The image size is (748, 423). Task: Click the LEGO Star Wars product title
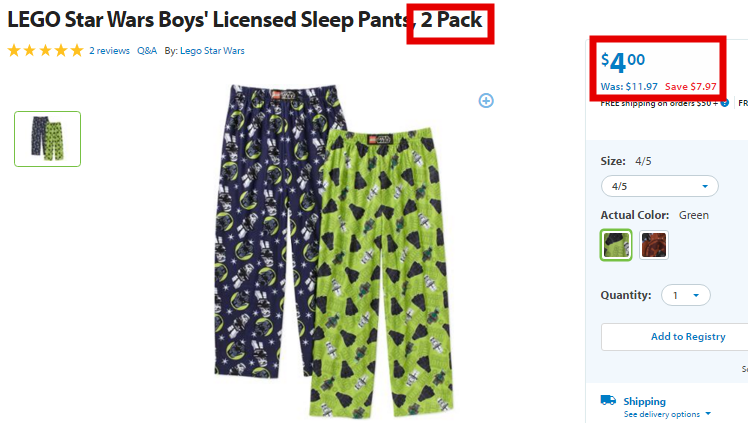tap(245, 20)
